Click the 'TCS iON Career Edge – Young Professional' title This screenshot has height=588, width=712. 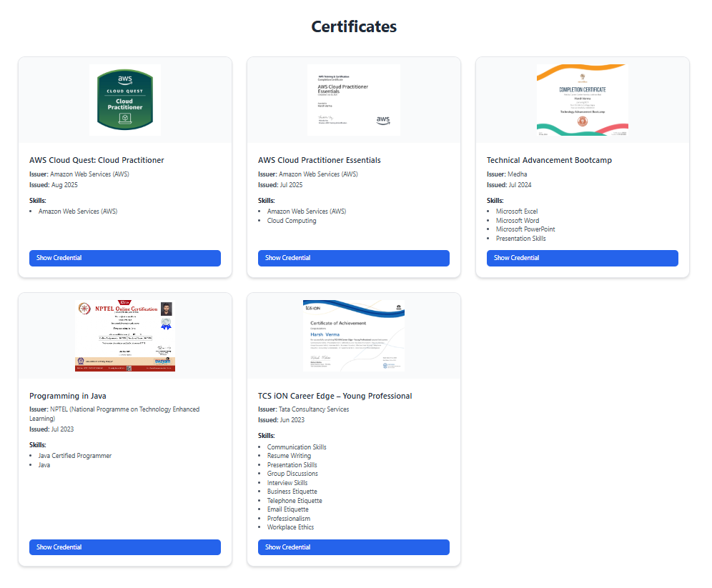click(335, 396)
